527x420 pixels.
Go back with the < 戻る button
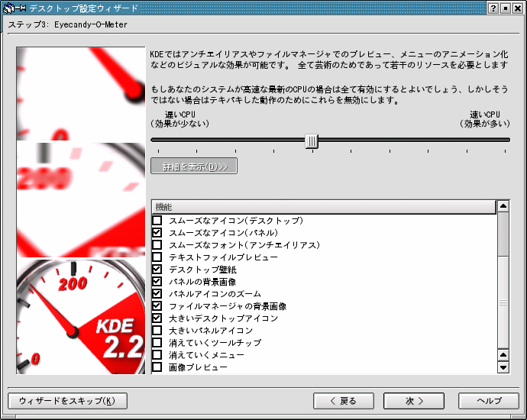pos(344,401)
